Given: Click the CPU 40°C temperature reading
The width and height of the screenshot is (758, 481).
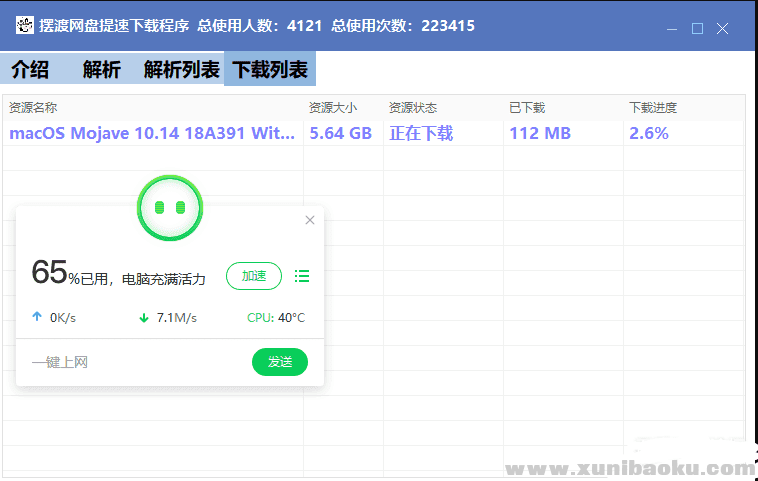Looking at the screenshot, I should (x=276, y=318).
